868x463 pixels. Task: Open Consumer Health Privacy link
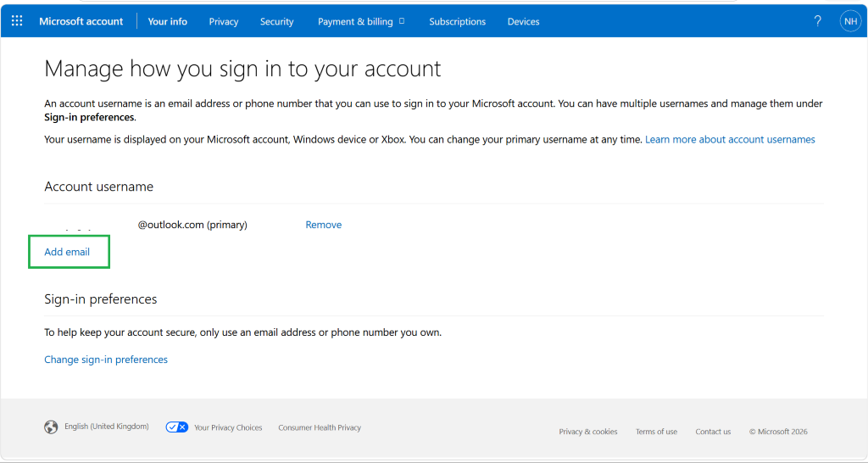click(x=320, y=427)
